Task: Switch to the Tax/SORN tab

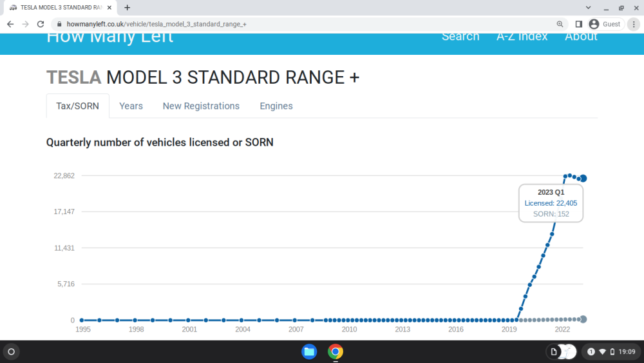Action: click(78, 106)
